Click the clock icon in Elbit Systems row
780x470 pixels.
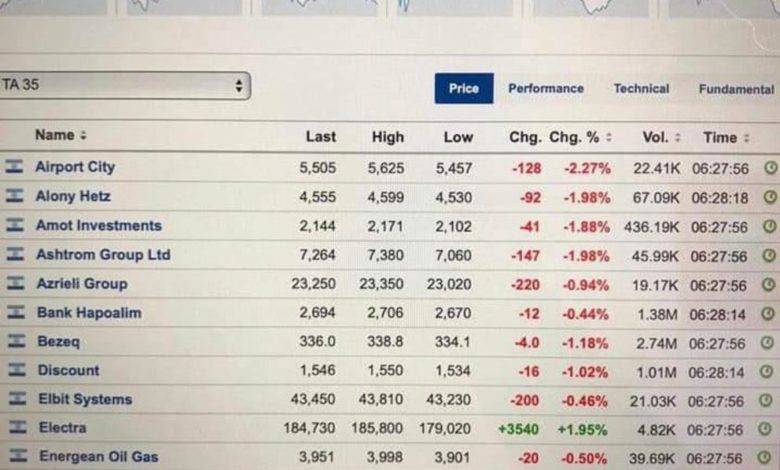[769, 400]
